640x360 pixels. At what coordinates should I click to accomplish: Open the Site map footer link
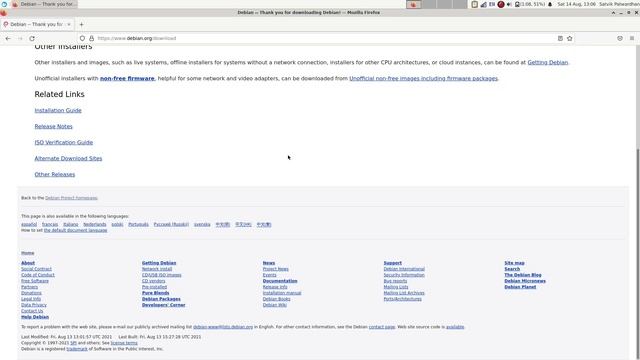tap(514, 263)
